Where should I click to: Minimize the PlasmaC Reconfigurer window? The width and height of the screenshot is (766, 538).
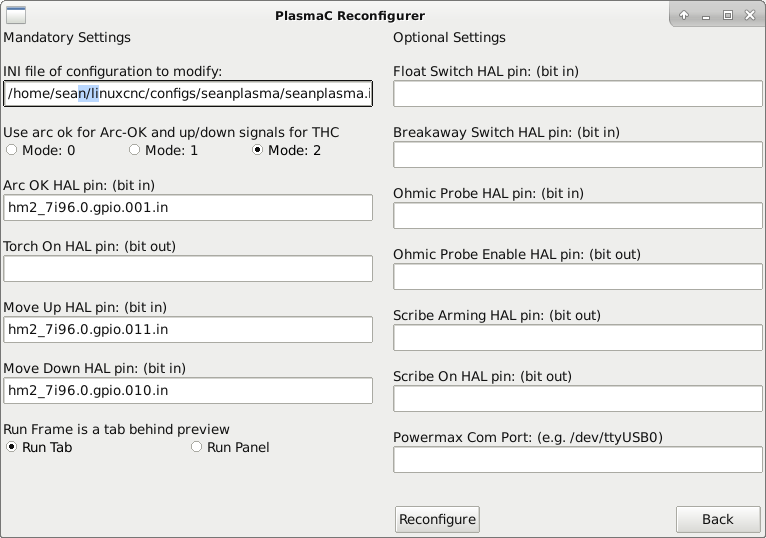(x=705, y=16)
